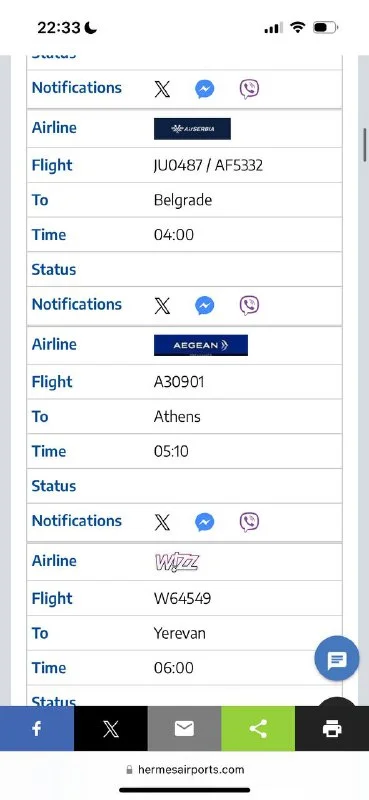Tap the Viber icon in the topmost row
The image size is (369, 800).
(x=249, y=89)
